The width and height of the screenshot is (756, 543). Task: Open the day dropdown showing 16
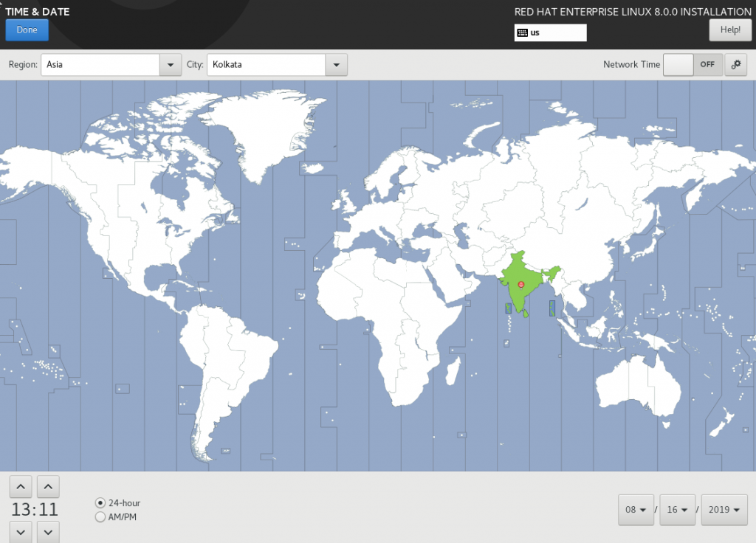(677, 510)
